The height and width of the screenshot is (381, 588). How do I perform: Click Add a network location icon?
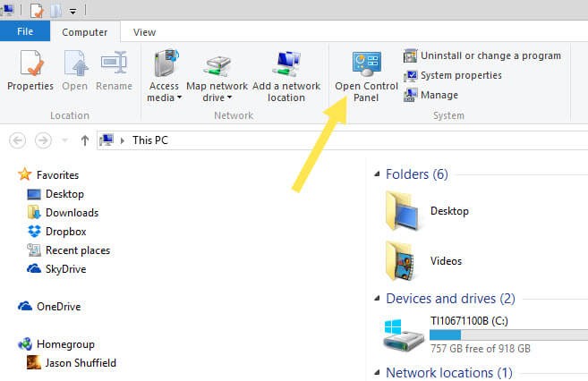click(286, 76)
